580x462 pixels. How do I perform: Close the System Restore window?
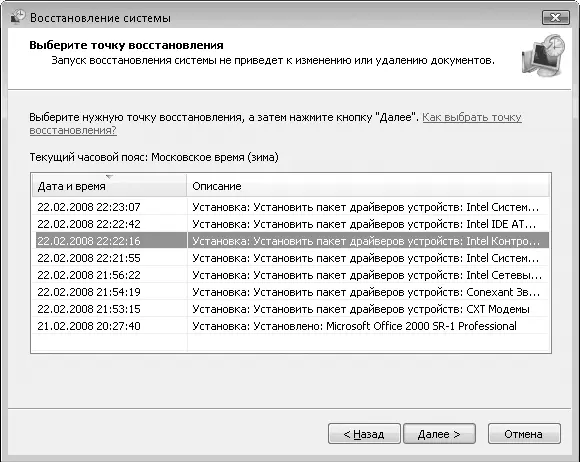[556, 17]
